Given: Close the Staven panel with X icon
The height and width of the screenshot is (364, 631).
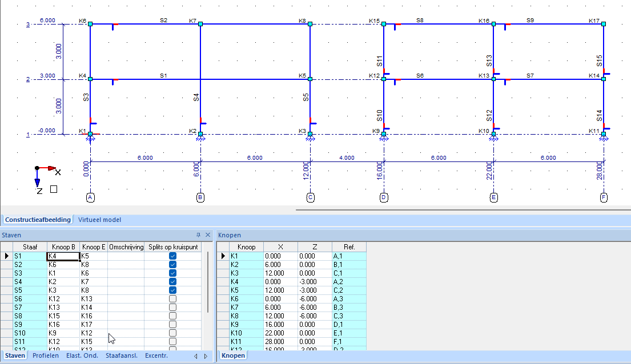Looking at the screenshot, I should [208, 235].
